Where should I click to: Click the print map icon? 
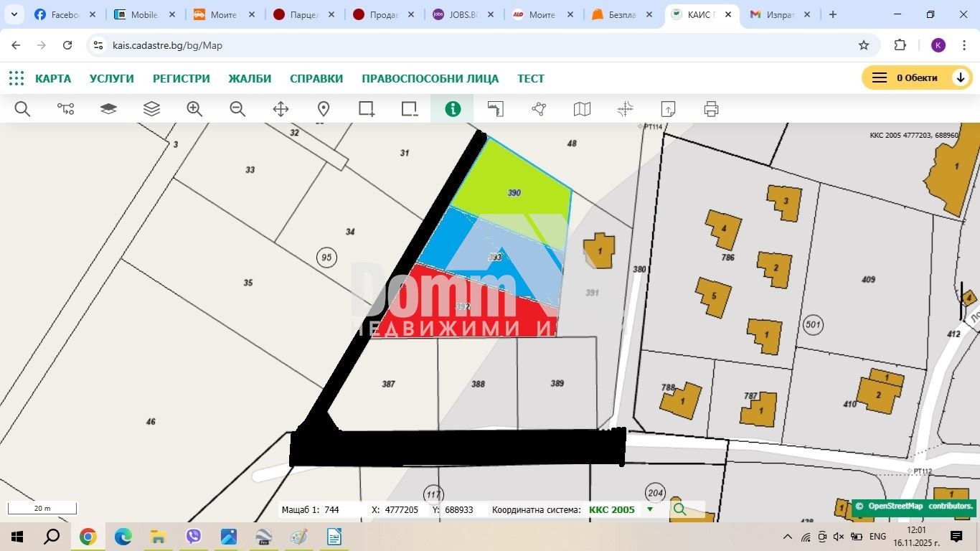click(711, 109)
